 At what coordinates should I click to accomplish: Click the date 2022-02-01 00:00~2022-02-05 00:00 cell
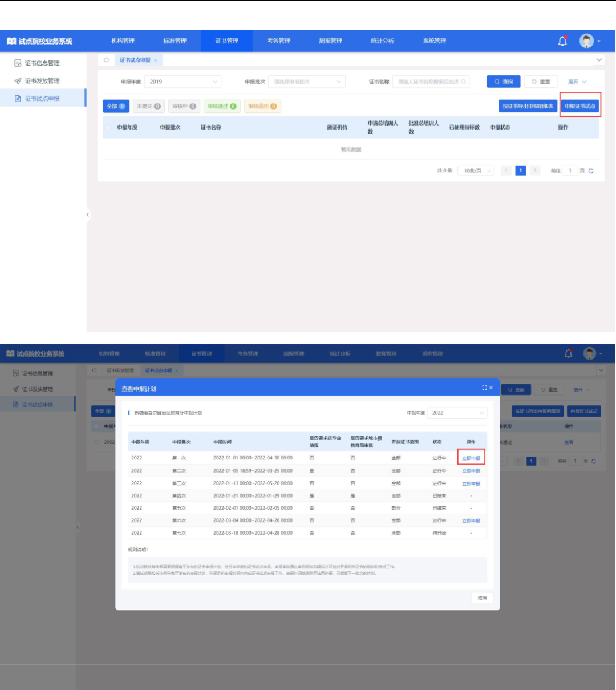[253, 508]
